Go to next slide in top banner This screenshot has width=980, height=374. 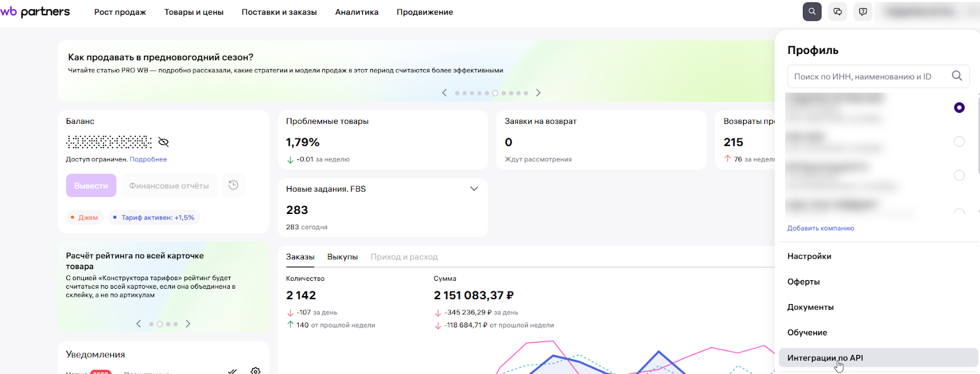pyautogui.click(x=538, y=93)
